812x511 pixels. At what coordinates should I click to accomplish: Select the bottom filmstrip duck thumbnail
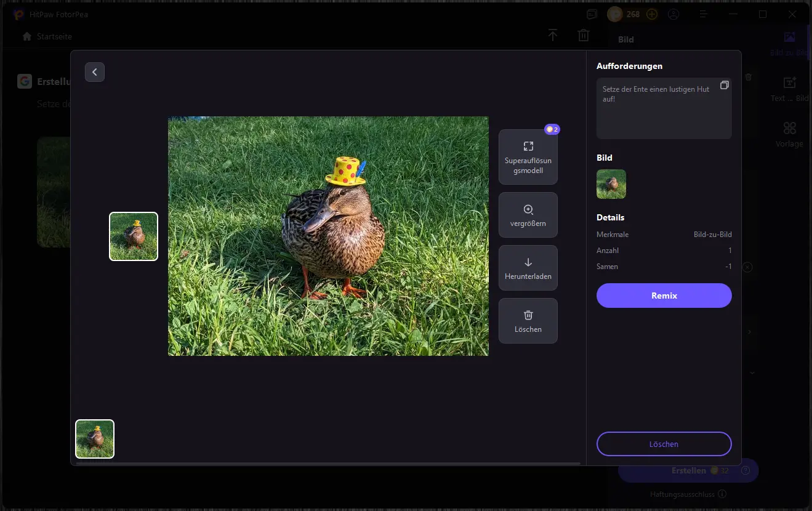tap(95, 439)
